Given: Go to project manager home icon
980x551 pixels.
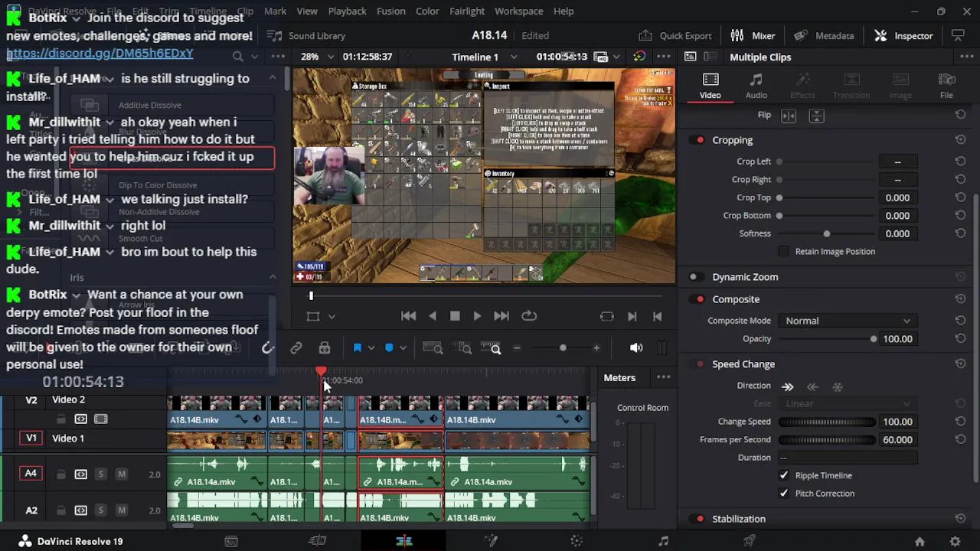Looking at the screenshot, I should pos(920,541).
